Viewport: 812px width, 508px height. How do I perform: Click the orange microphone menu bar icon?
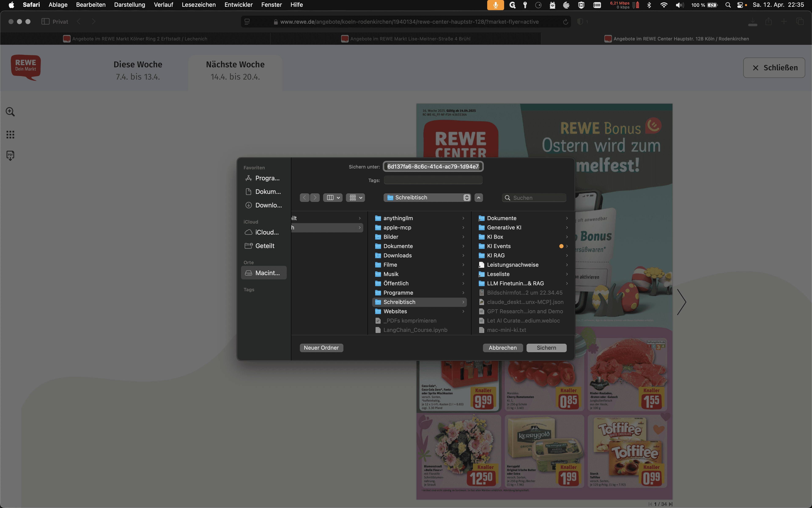495,5
